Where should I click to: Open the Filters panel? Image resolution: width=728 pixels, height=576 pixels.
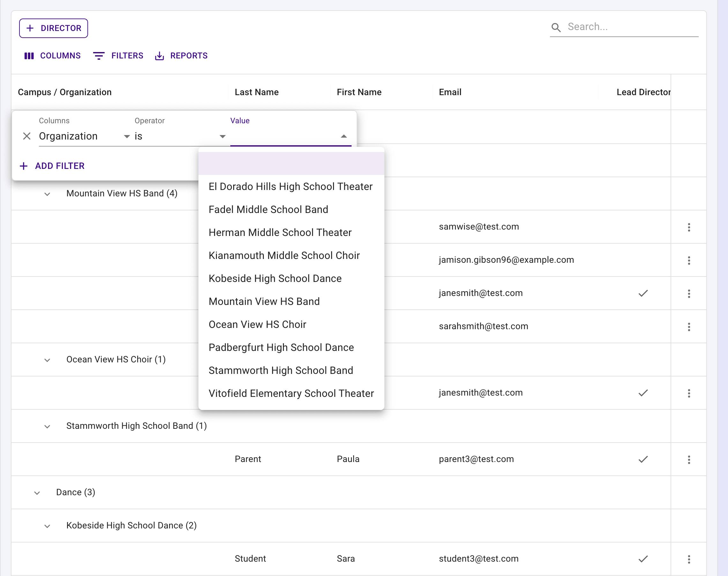118,56
